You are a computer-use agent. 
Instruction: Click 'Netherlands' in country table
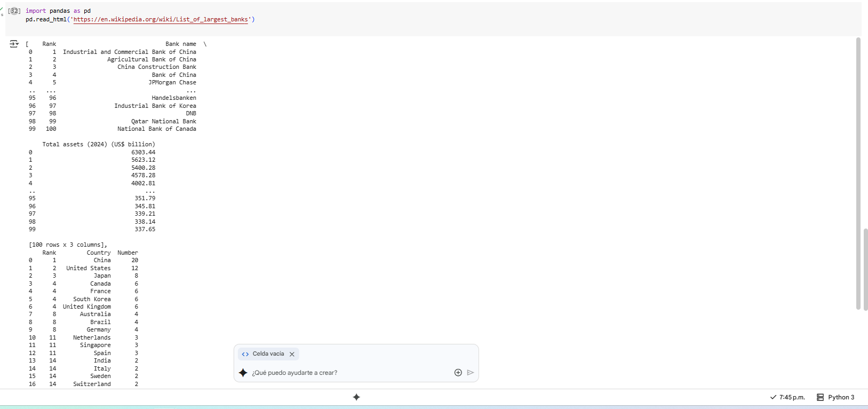pos(92,337)
